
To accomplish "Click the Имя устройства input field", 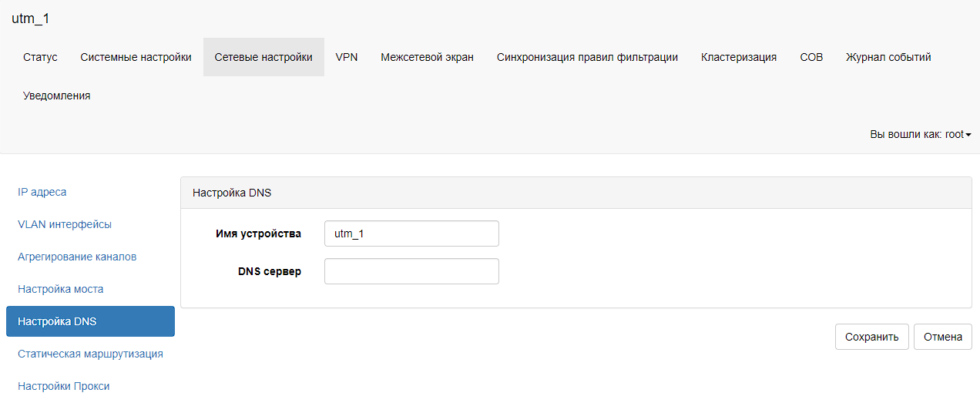I will [x=411, y=233].
